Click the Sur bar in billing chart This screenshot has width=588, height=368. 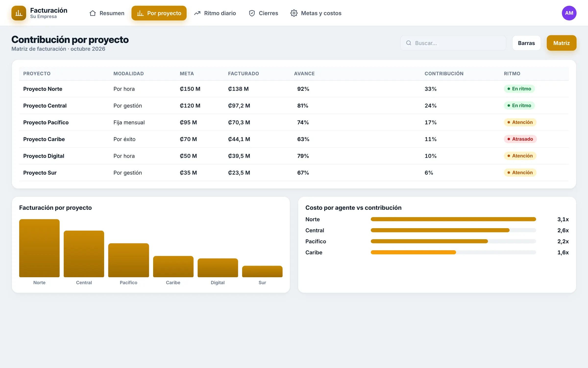point(262,271)
